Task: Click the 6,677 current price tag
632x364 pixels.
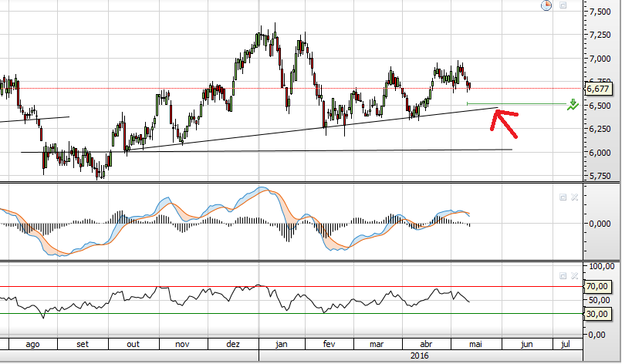Action: click(598, 89)
